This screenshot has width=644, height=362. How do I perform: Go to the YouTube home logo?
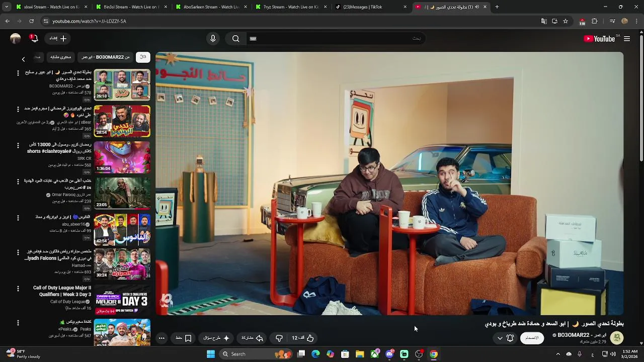pos(599,39)
